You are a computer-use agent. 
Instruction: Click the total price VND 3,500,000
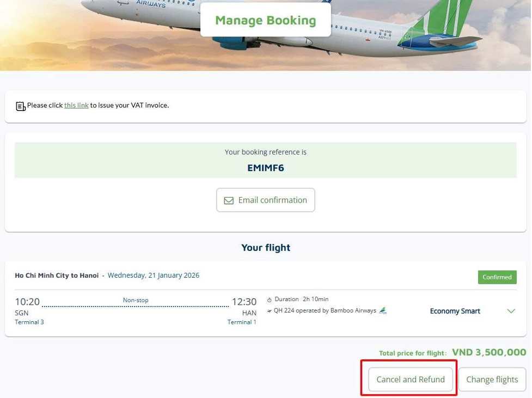(x=489, y=352)
